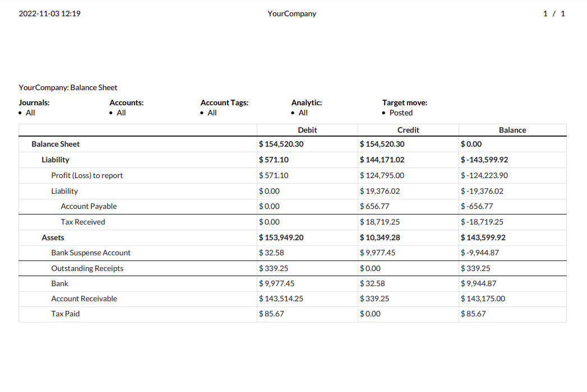Click the Account Payable row label
587x392 pixels.
tap(89, 206)
